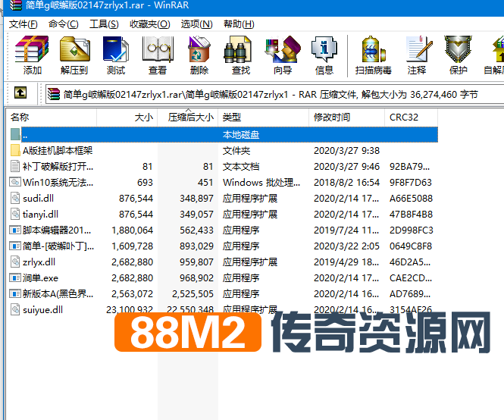The image size is (504, 420).
Task: Click CRC32 value 47B8F4B8
Action: pos(411,215)
